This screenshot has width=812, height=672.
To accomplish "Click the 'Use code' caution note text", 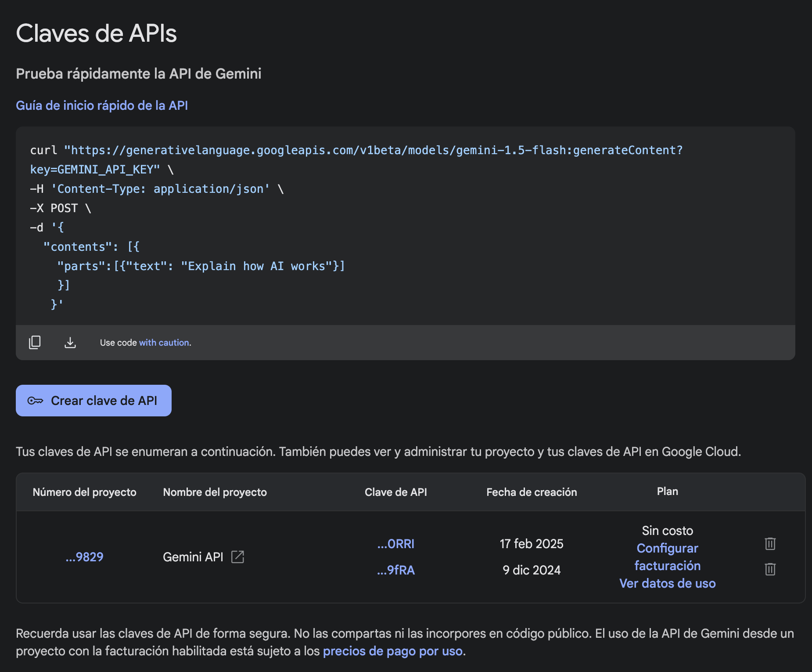I will [x=146, y=343].
